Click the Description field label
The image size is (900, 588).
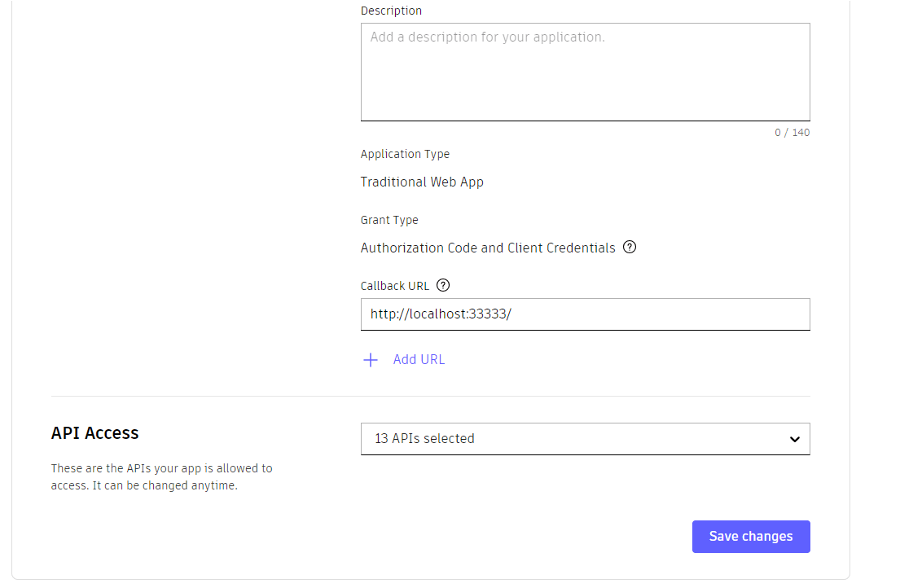click(x=391, y=11)
